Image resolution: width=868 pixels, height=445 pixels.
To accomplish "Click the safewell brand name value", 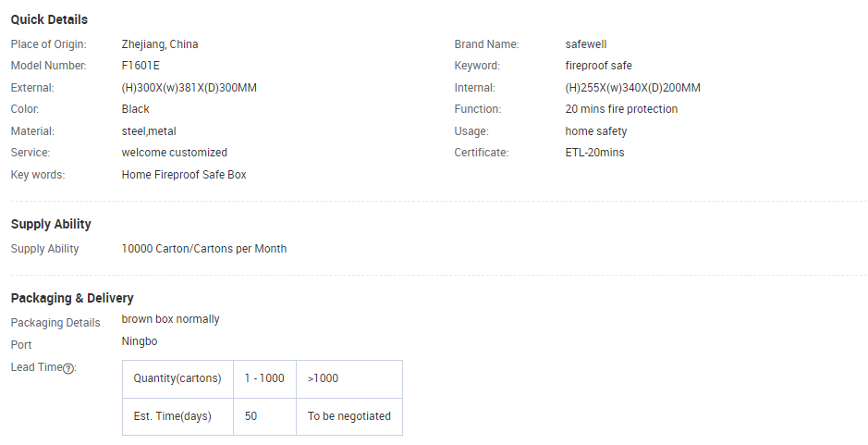I will coord(586,44).
